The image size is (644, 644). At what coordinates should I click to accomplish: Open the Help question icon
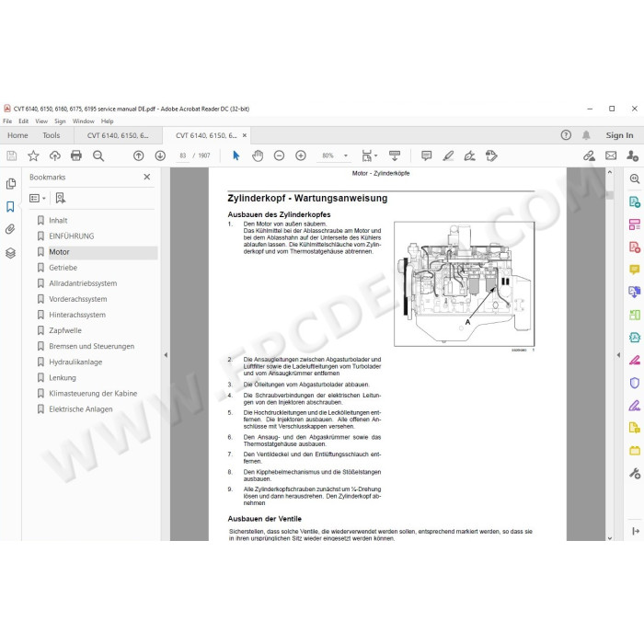[566, 135]
